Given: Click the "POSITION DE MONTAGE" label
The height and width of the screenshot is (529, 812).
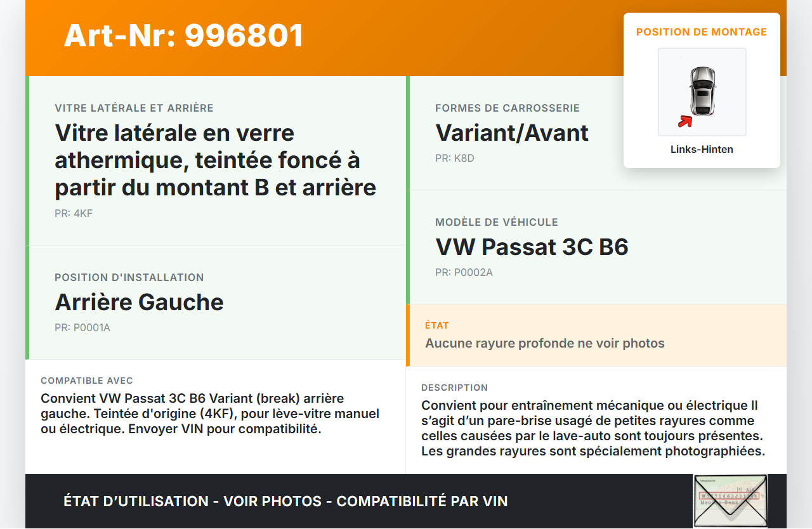Looking at the screenshot, I should pyautogui.click(x=702, y=32).
